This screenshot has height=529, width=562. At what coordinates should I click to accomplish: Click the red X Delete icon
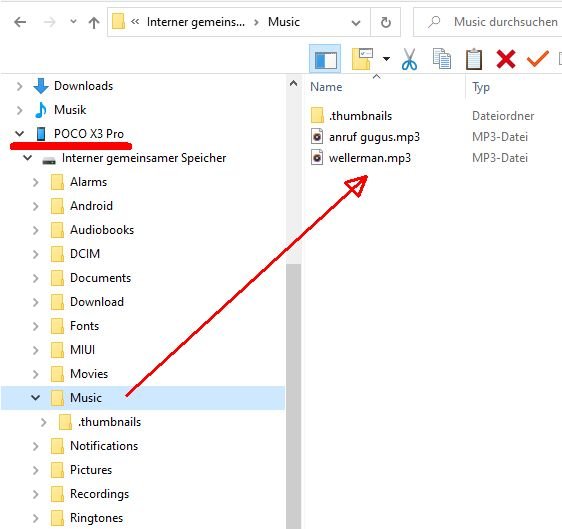coord(506,59)
